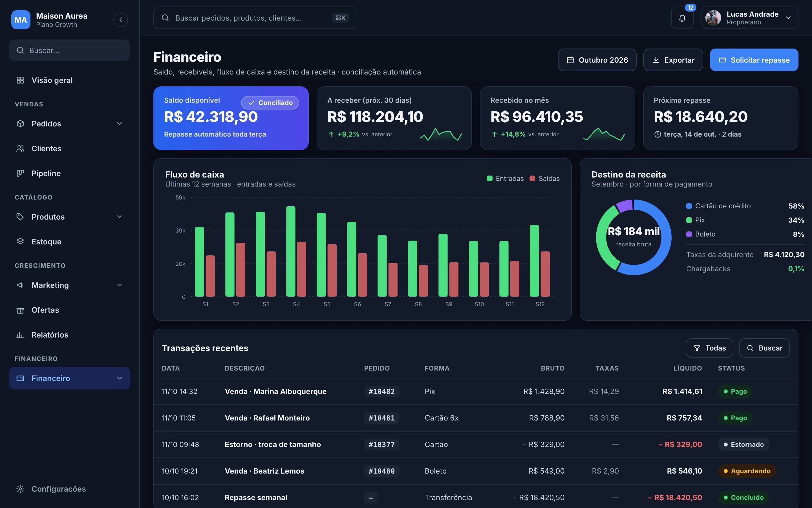Go to Estoque in the sidebar

pos(69,242)
